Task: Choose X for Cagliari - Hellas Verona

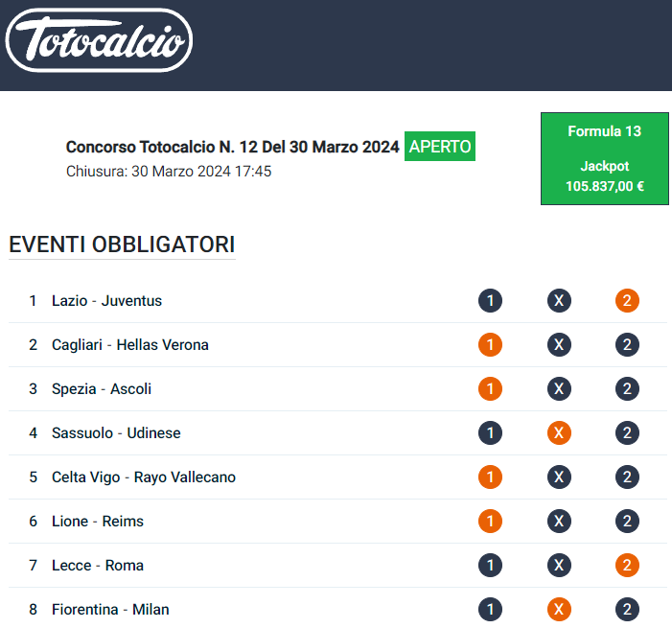Action: (559, 344)
